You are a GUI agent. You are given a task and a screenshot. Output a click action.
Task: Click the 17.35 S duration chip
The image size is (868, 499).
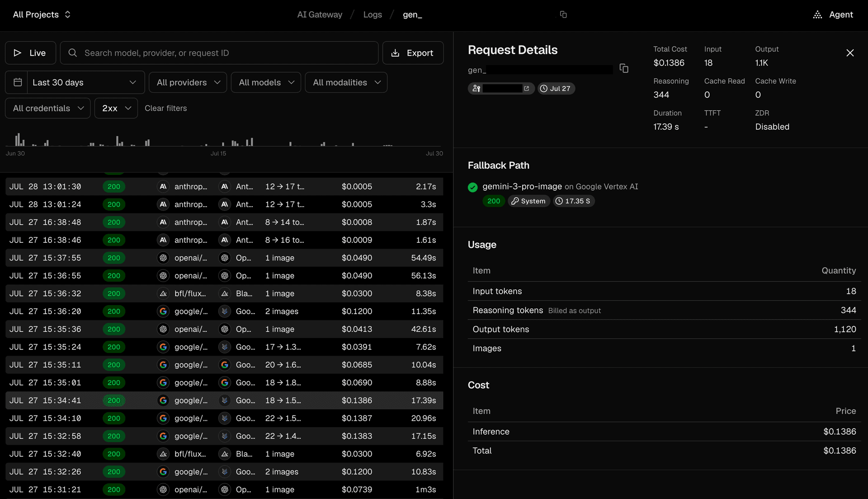tap(573, 201)
